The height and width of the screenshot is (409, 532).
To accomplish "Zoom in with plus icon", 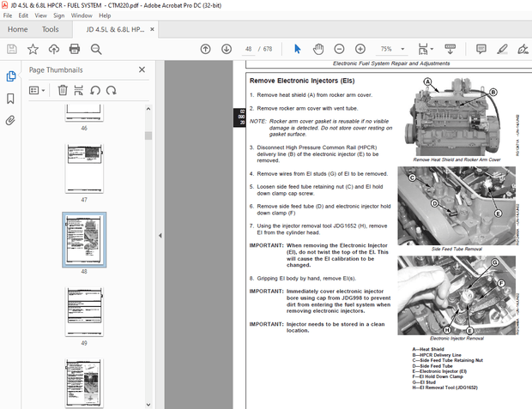I will (x=360, y=49).
